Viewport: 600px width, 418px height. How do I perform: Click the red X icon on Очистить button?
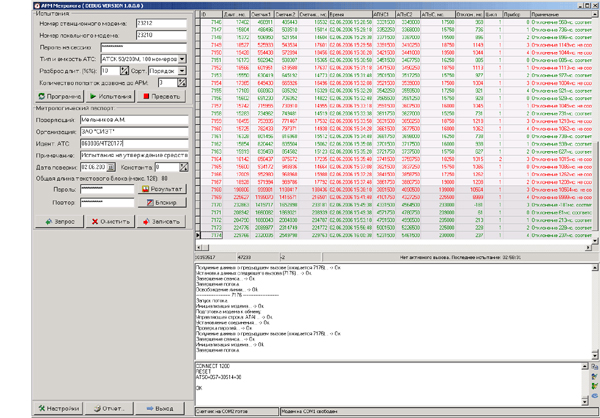pos(95,221)
